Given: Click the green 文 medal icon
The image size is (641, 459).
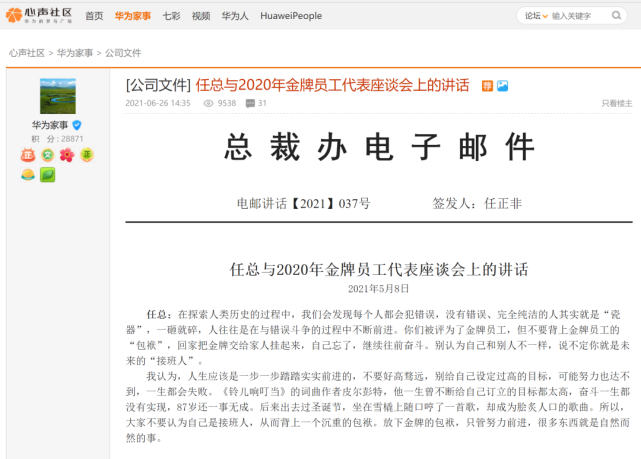Looking at the screenshot, I should click(x=48, y=155).
